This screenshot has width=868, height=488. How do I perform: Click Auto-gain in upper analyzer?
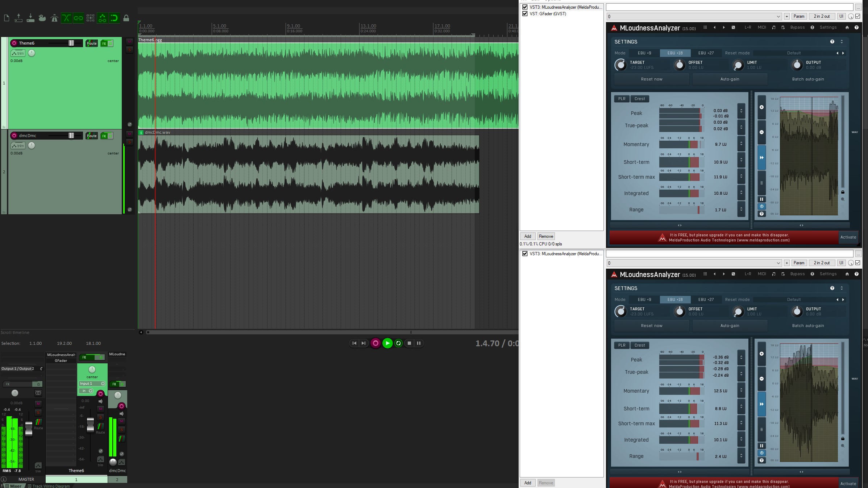coord(730,79)
